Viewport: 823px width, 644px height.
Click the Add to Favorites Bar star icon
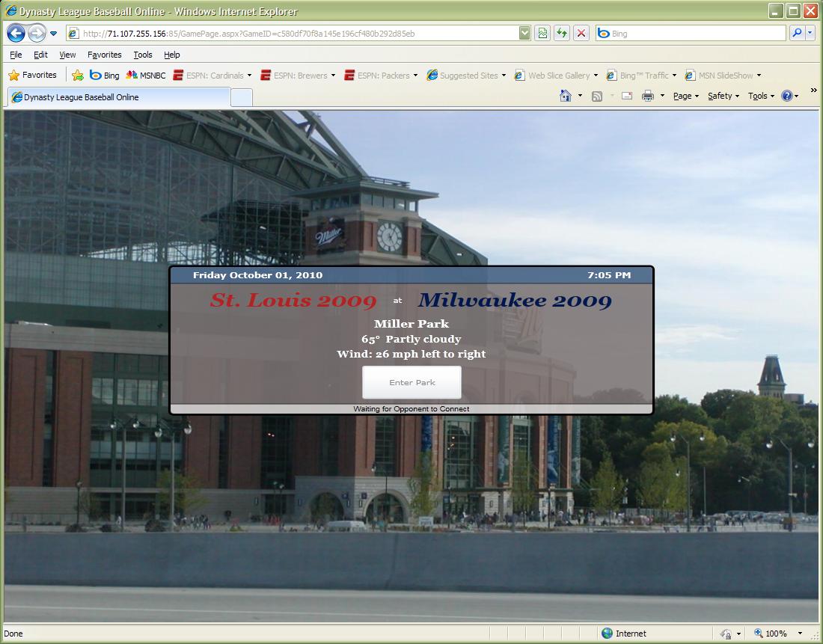click(78, 76)
